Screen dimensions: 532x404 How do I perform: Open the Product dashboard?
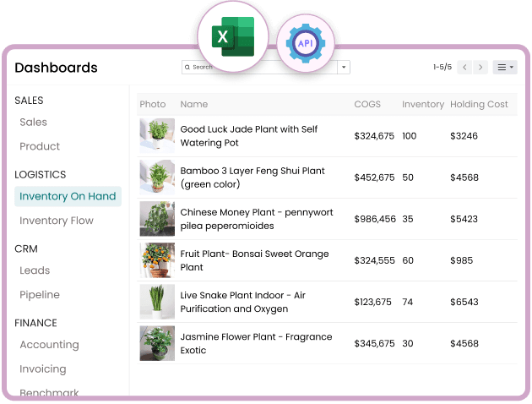[40, 146]
